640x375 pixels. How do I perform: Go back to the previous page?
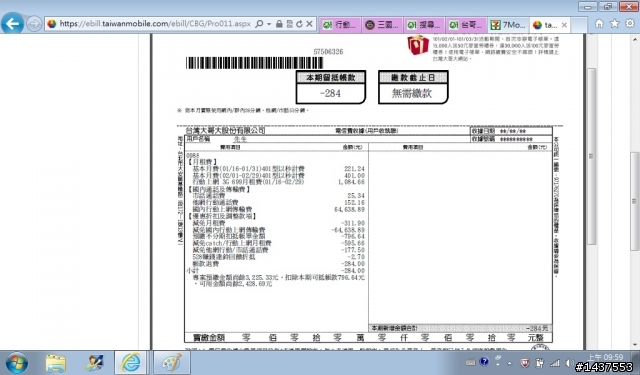click(12, 23)
